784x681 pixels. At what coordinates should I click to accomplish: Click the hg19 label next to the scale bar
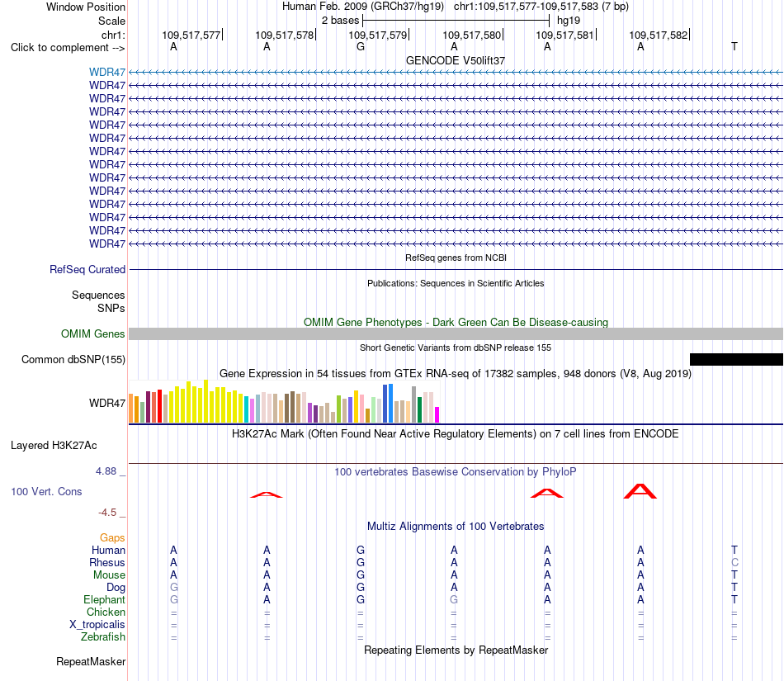point(569,21)
